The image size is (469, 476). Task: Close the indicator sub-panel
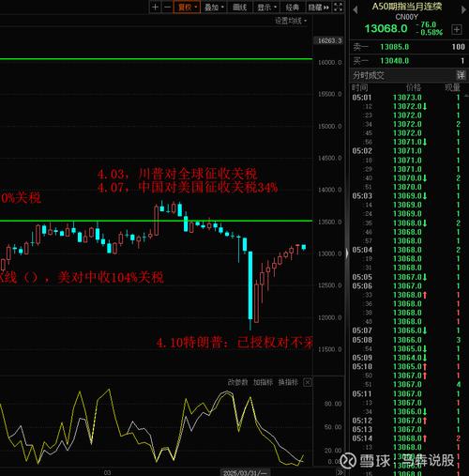coord(308,382)
